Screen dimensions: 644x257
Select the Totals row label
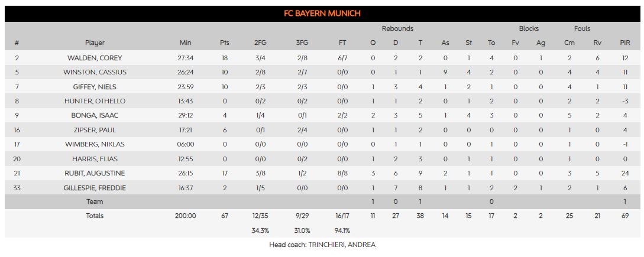[x=95, y=216]
